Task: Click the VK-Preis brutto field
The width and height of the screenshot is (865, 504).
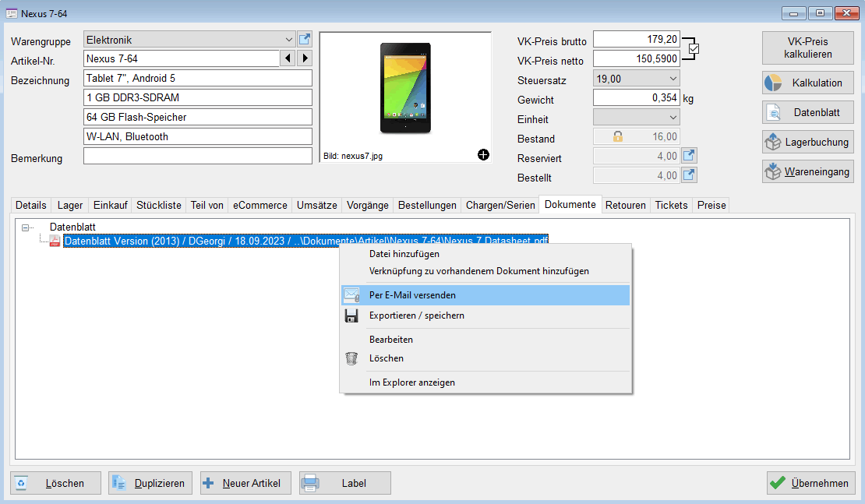Action: point(636,39)
